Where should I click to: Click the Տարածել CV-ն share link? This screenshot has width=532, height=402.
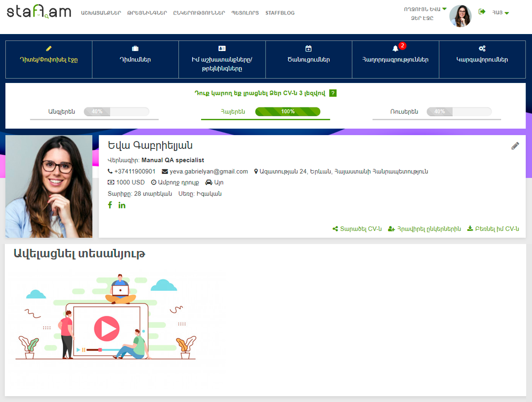coord(357,229)
